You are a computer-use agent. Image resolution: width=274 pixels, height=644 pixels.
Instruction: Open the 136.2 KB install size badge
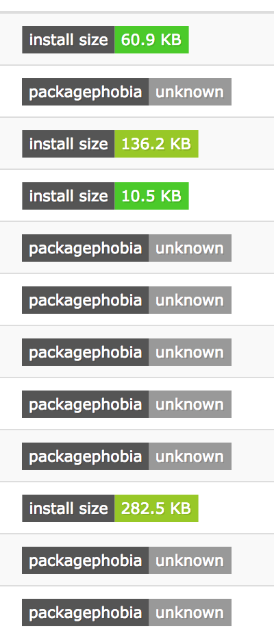[x=110, y=144]
